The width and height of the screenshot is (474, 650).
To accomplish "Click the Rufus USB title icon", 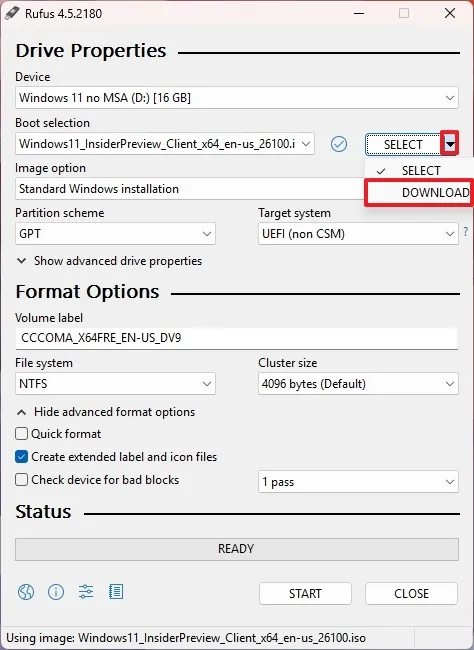I will pyautogui.click(x=12, y=12).
